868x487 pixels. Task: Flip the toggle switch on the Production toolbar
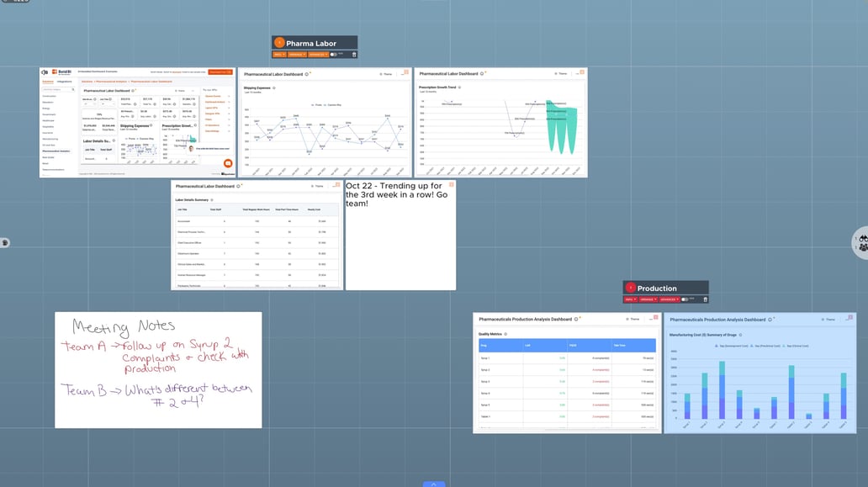(685, 299)
